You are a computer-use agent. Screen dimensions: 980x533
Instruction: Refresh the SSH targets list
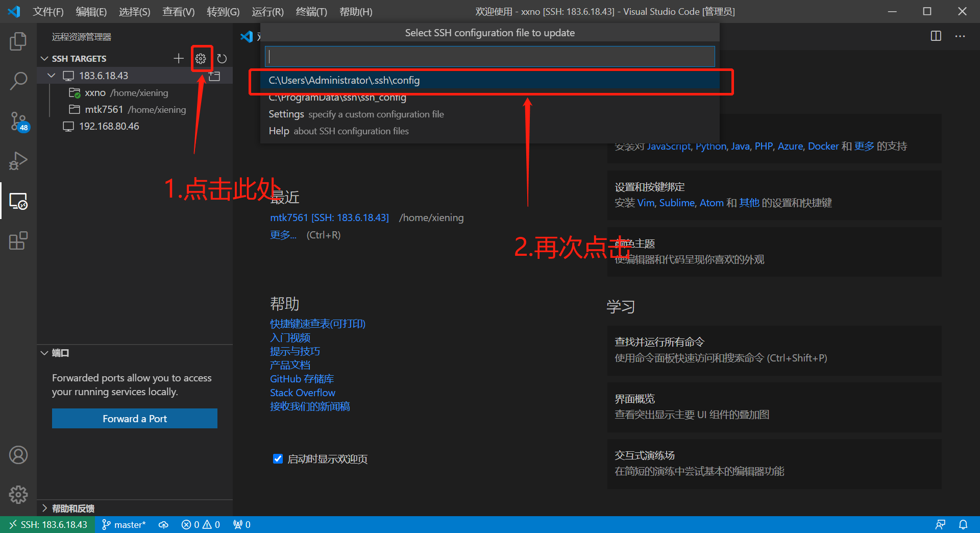(x=222, y=59)
